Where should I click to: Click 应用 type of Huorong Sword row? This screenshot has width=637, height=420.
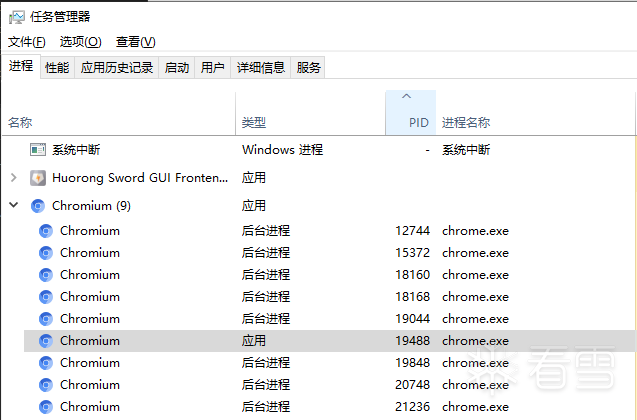254,178
